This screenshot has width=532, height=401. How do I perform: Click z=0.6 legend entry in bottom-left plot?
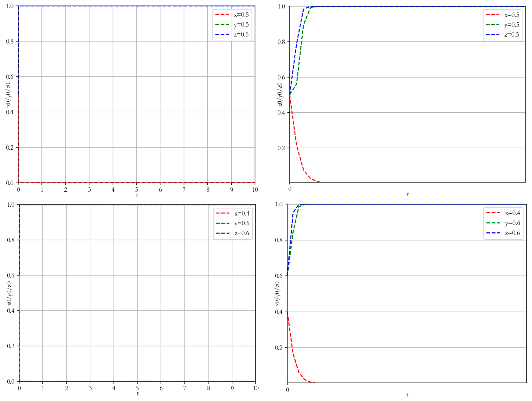coord(233,233)
